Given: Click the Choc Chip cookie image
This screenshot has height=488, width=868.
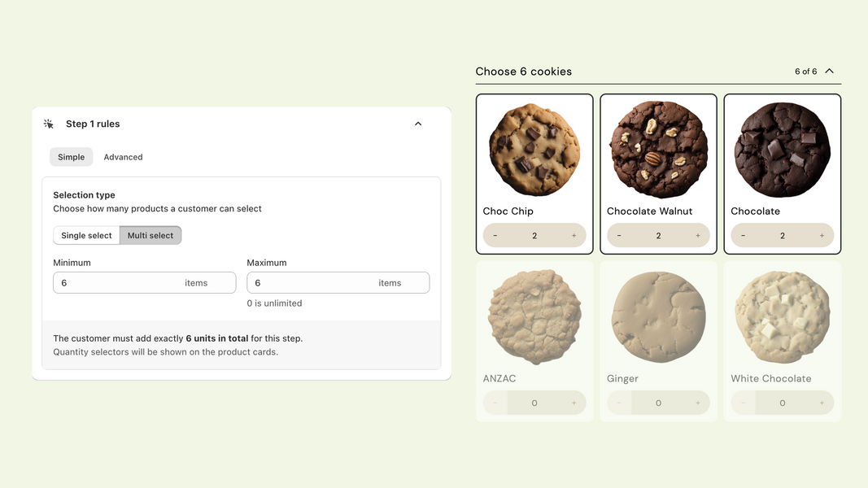Looking at the screenshot, I should click(534, 150).
